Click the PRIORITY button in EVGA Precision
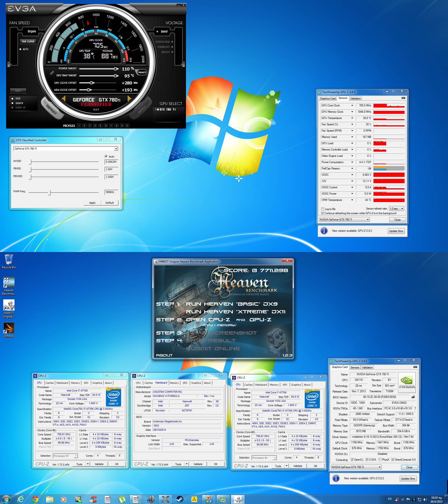 point(142,73)
